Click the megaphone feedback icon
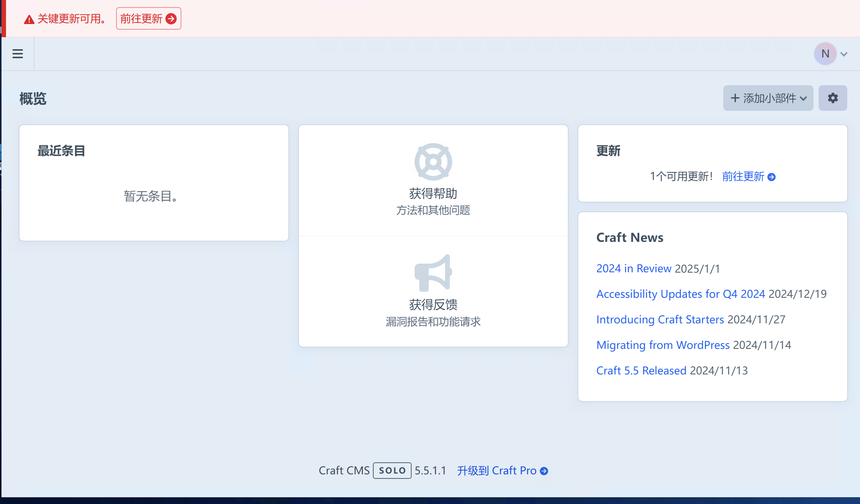 point(433,273)
